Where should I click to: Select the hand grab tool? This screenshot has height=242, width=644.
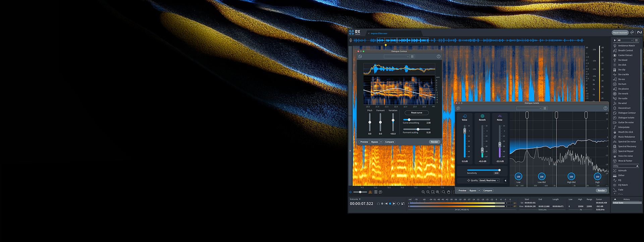coord(448,192)
